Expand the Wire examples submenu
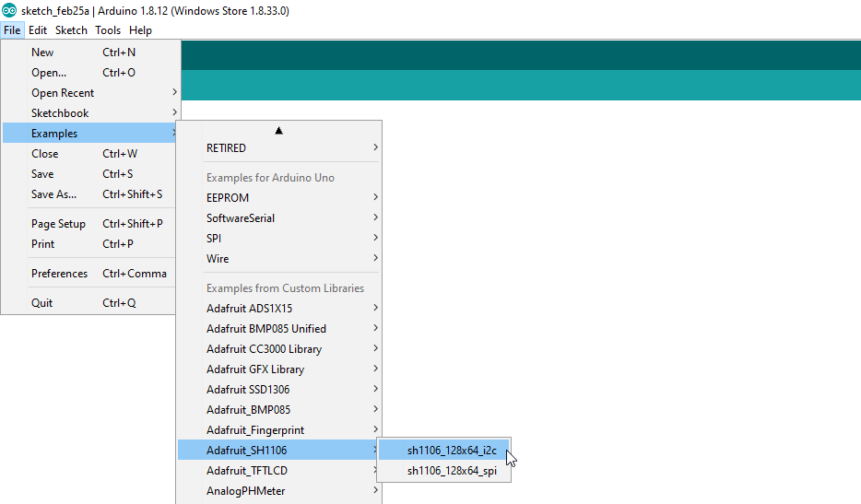 pos(279,259)
